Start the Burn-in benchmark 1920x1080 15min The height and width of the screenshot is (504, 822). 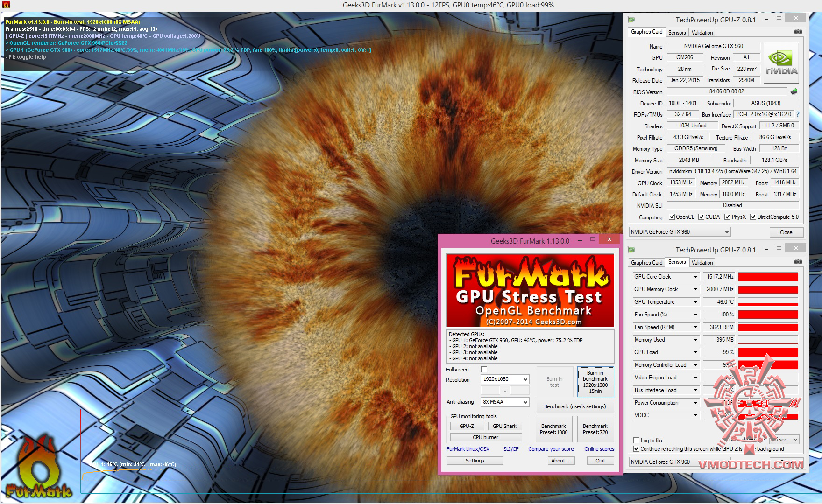(595, 382)
